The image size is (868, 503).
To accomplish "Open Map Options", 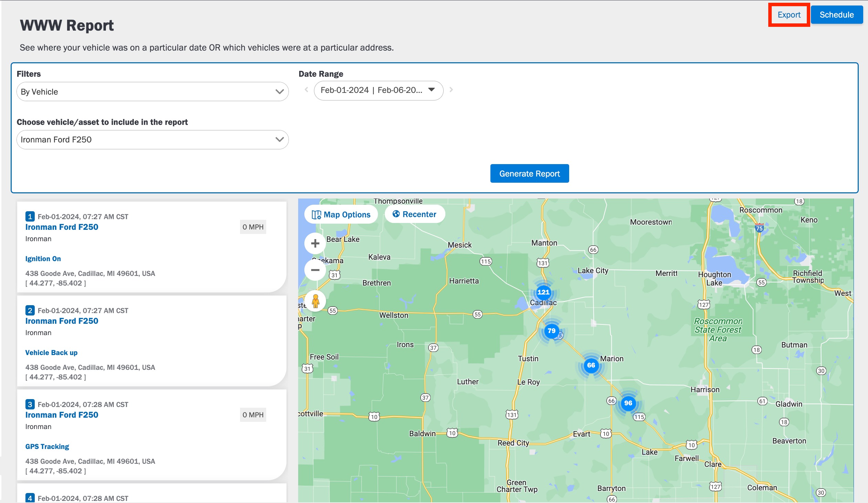I will coord(341,214).
